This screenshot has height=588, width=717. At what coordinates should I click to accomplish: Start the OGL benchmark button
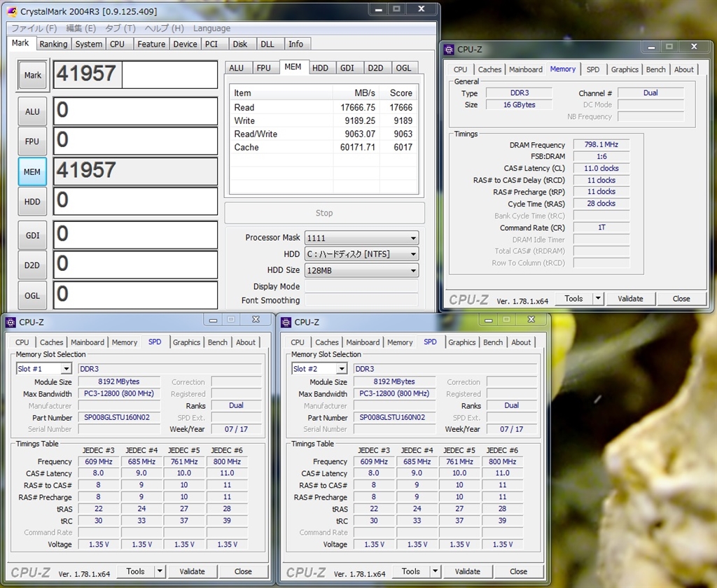(32, 296)
